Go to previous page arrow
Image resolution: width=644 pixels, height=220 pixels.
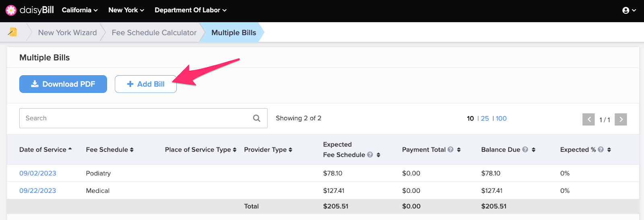pyautogui.click(x=588, y=119)
